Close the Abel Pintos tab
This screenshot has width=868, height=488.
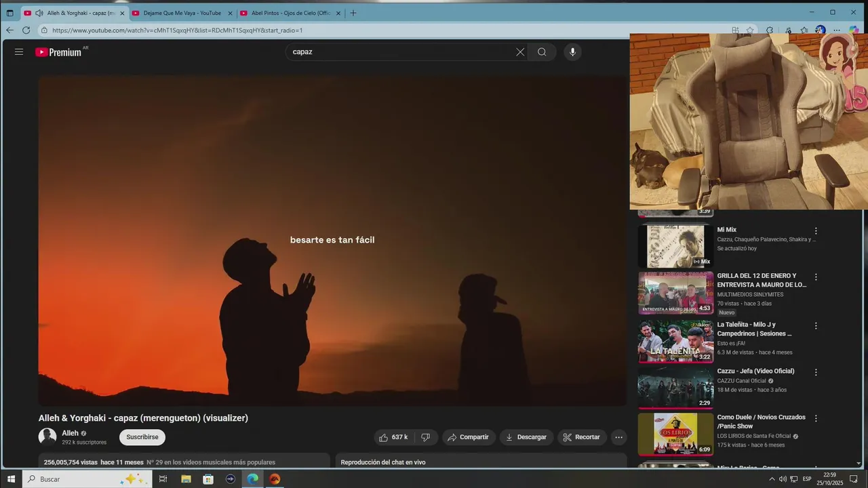tap(338, 13)
